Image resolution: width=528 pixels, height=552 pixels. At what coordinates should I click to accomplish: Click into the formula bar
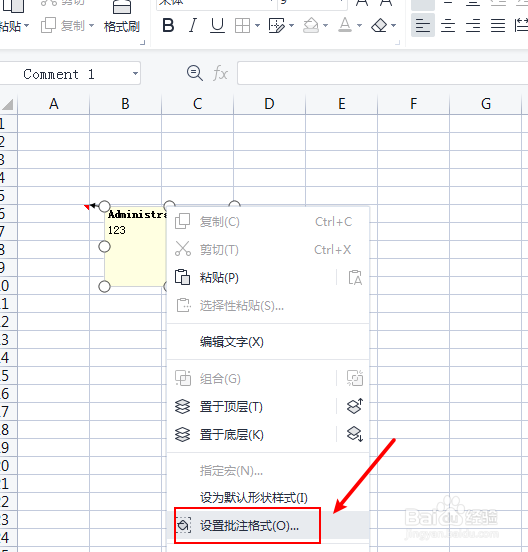click(x=383, y=73)
